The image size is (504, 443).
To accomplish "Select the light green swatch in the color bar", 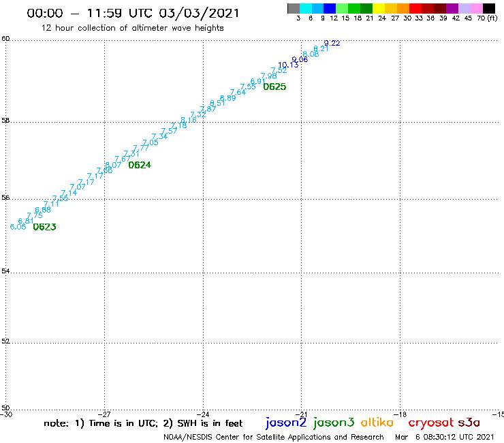I will pos(343,8).
